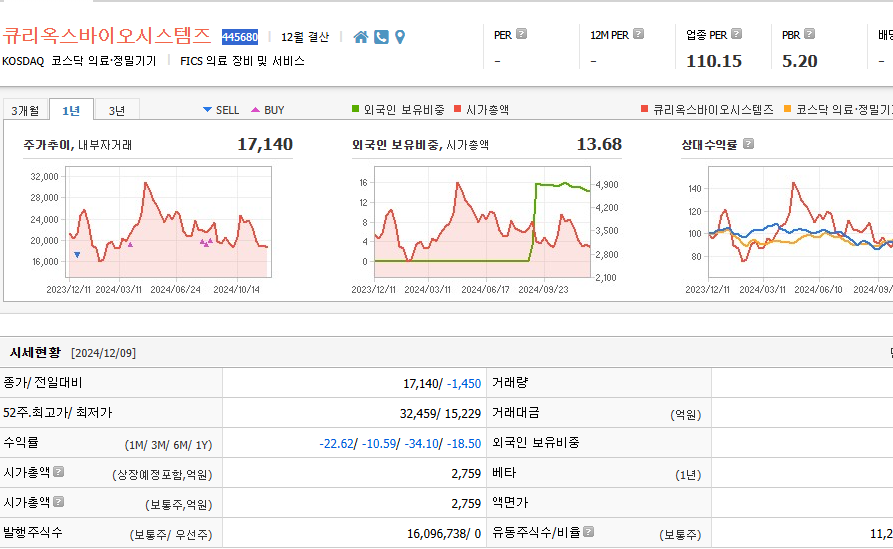Open the company homepage house icon
Image resolution: width=893 pixels, height=549 pixels.
click(x=361, y=37)
